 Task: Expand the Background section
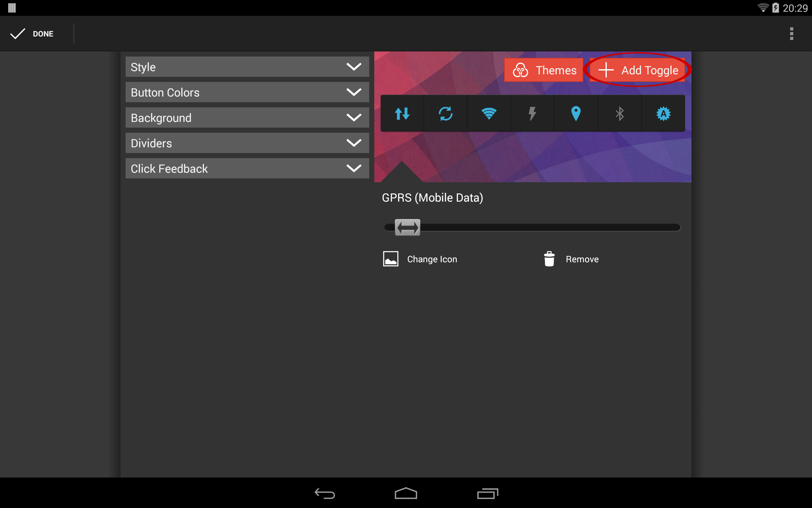(x=247, y=117)
